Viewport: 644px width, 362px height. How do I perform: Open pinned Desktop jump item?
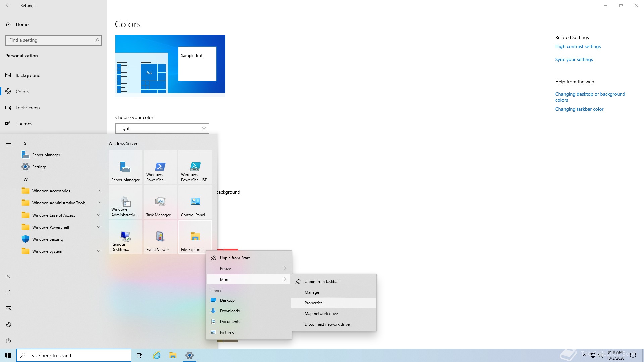coord(249,300)
